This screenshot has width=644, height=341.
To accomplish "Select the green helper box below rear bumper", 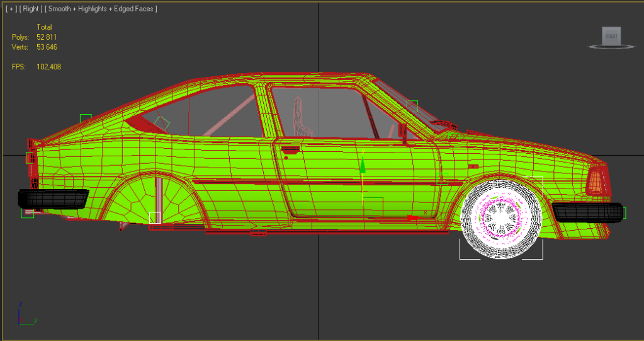I will pyautogui.click(x=27, y=213).
